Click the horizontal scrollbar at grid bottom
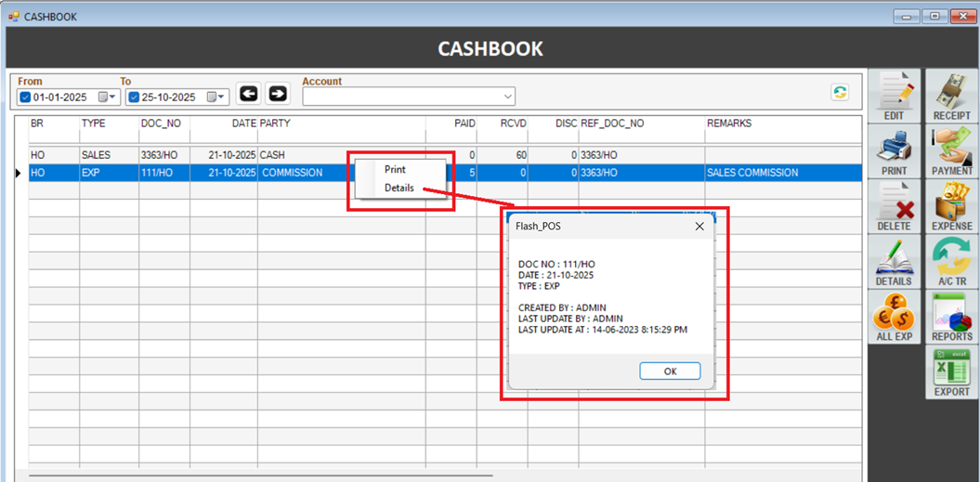 (x=261, y=475)
